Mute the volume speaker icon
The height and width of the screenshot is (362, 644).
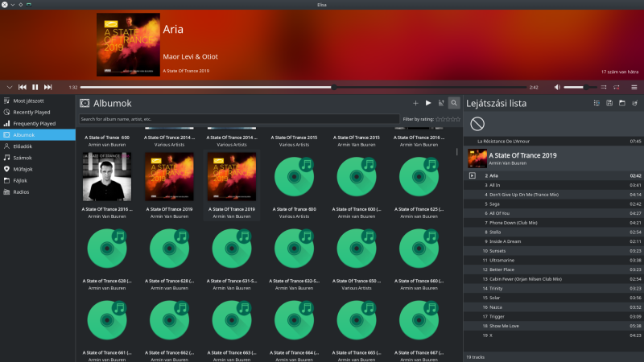pos(557,87)
